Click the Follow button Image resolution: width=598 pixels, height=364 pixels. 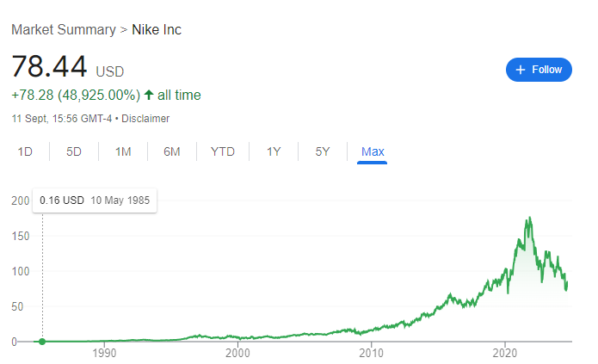(x=539, y=70)
